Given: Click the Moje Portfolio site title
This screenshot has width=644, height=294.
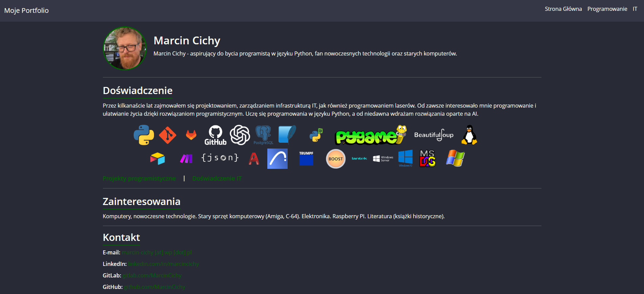Looking at the screenshot, I should 26,10.
